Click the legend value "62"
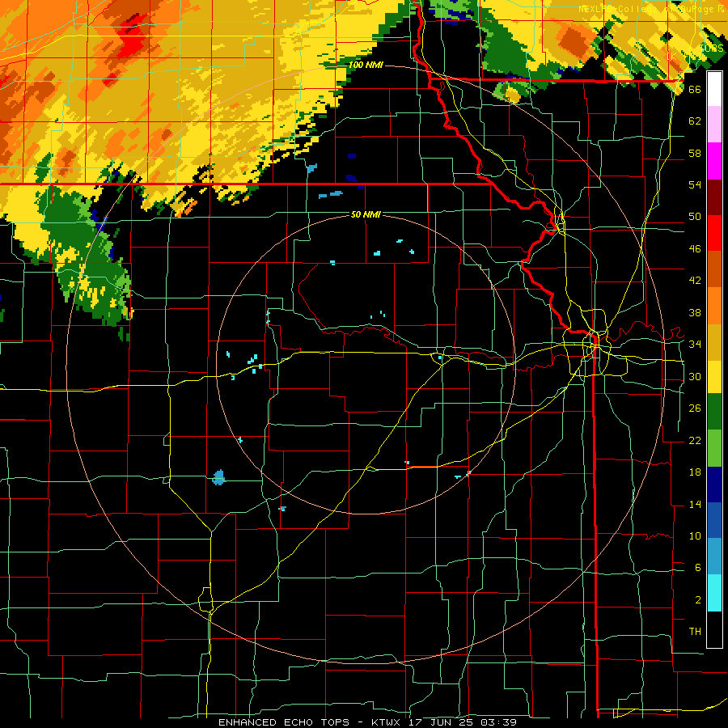This screenshot has height=728, width=728. click(695, 121)
